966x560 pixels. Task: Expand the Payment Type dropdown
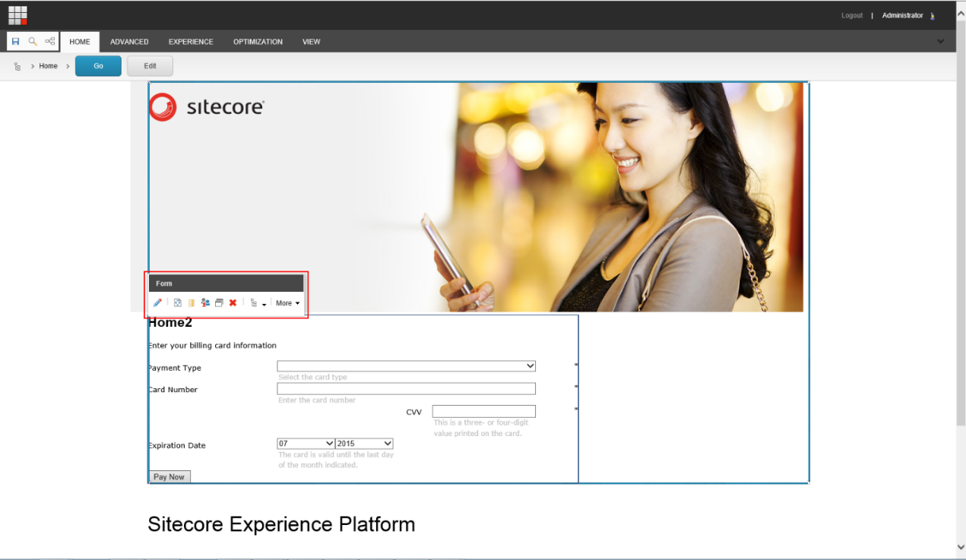[x=406, y=366]
